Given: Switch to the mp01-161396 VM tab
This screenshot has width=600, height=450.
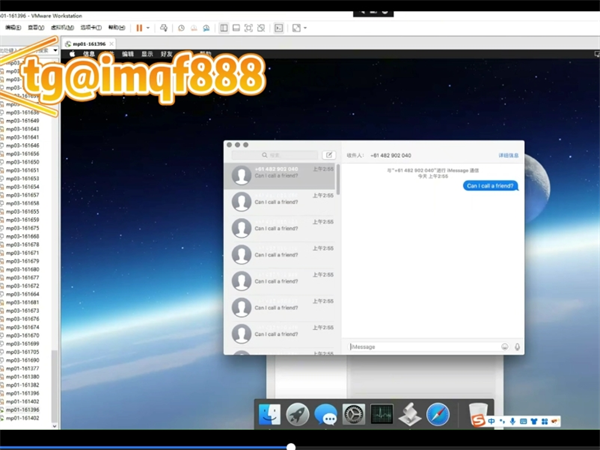Looking at the screenshot, I should tap(89, 44).
